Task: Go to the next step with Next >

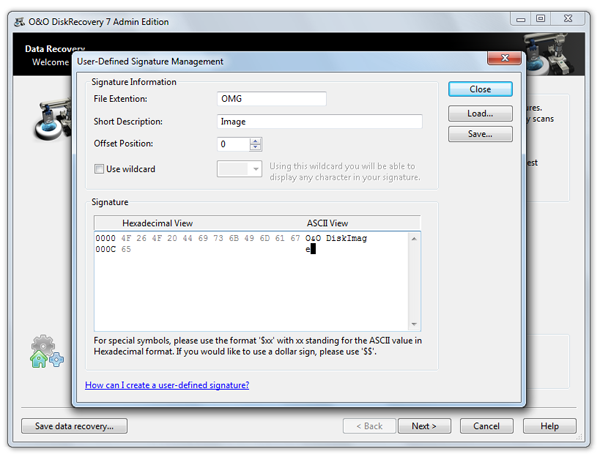Action: click(x=424, y=426)
